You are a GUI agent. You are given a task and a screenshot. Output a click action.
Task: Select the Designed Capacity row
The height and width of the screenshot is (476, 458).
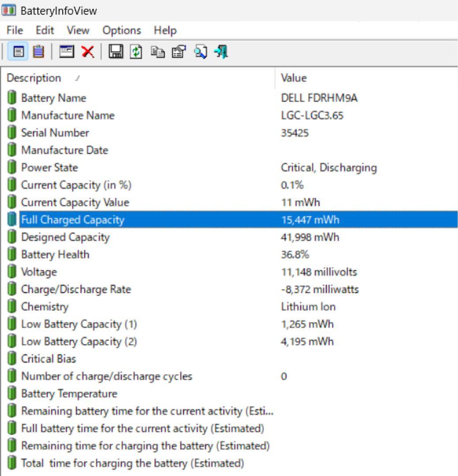(65, 237)
